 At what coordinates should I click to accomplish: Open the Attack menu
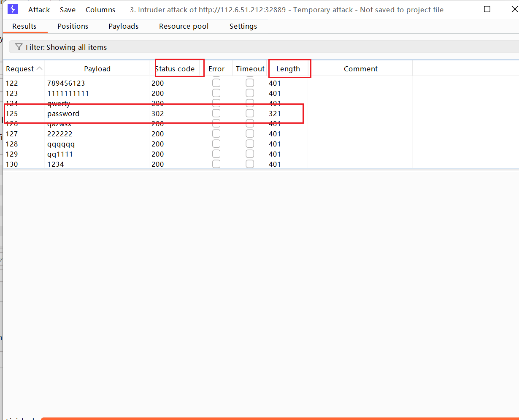point(39,10)
